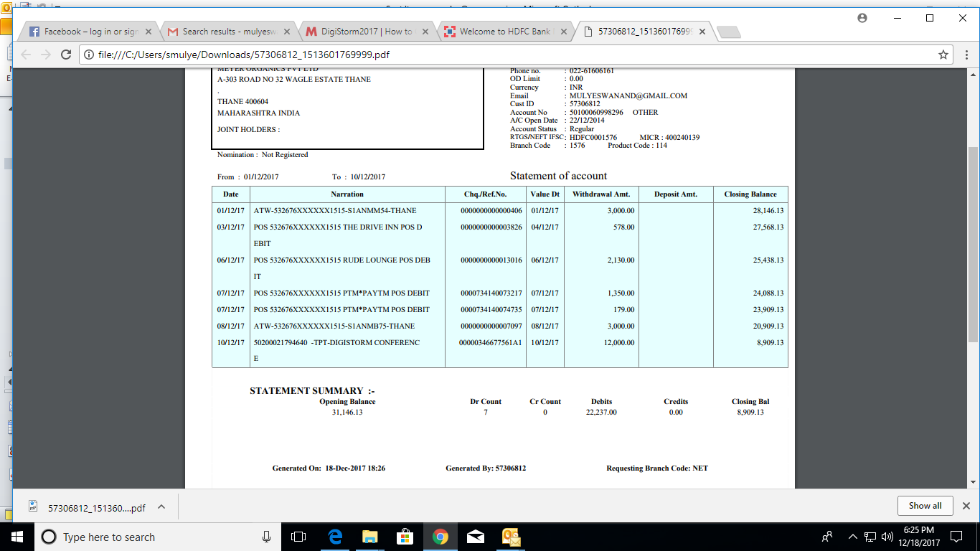This screenshot has height=551, width=980.
Task: Close the downloads bar
Action: click(x=966, y=506)
